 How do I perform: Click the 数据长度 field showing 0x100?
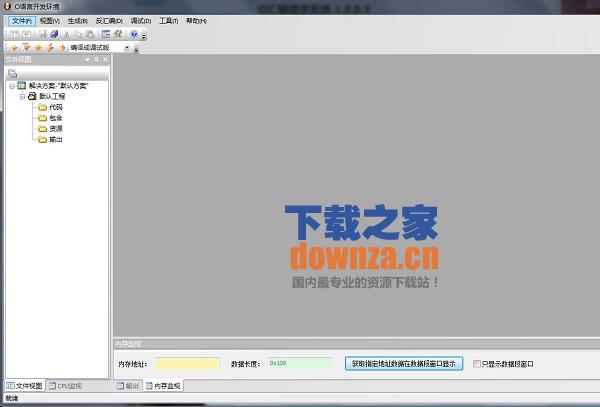[300, 363]
